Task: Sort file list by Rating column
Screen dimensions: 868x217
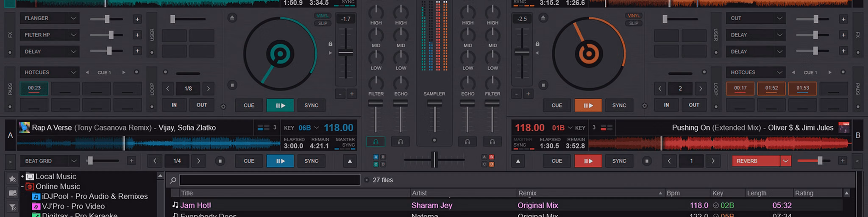Action: click(x=818, y=193)
